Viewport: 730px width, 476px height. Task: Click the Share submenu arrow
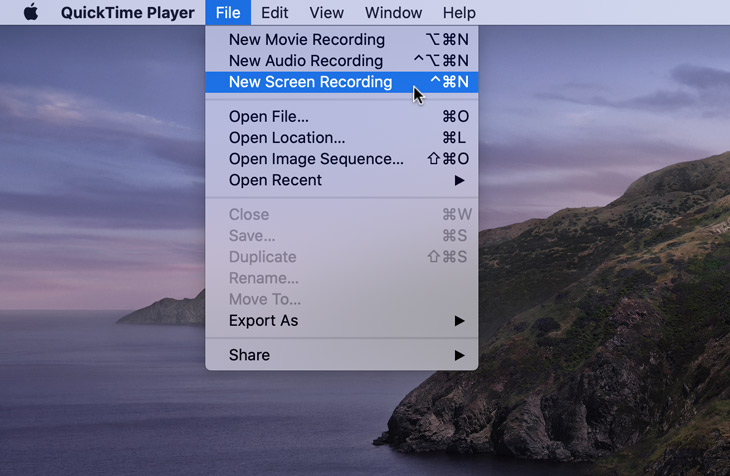coord(459,355)
